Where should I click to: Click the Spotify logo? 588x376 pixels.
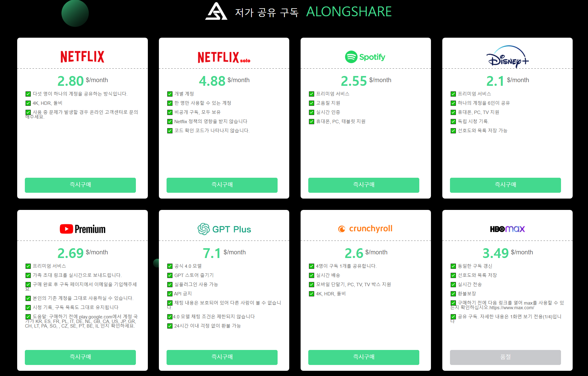coord(365,57)
